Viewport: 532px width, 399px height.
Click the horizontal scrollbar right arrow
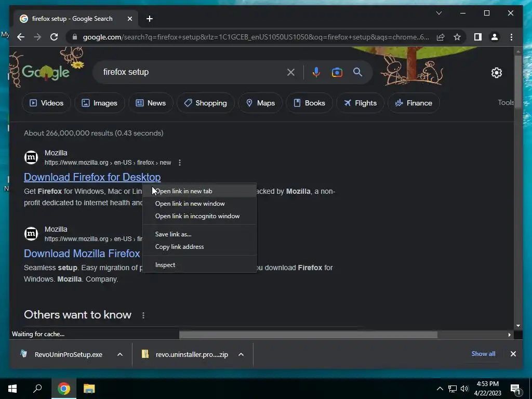click(509, 335)
